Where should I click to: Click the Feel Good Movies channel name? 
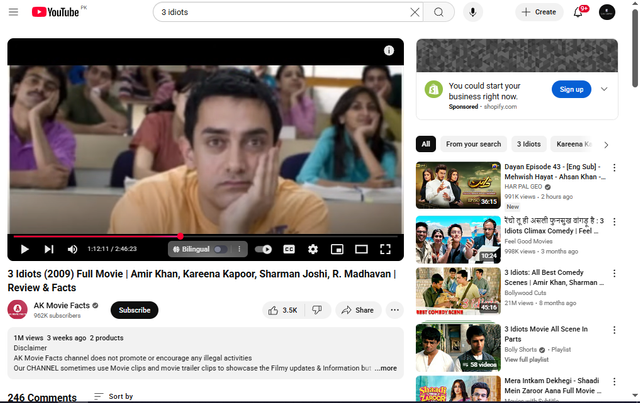tap(528, 241)
